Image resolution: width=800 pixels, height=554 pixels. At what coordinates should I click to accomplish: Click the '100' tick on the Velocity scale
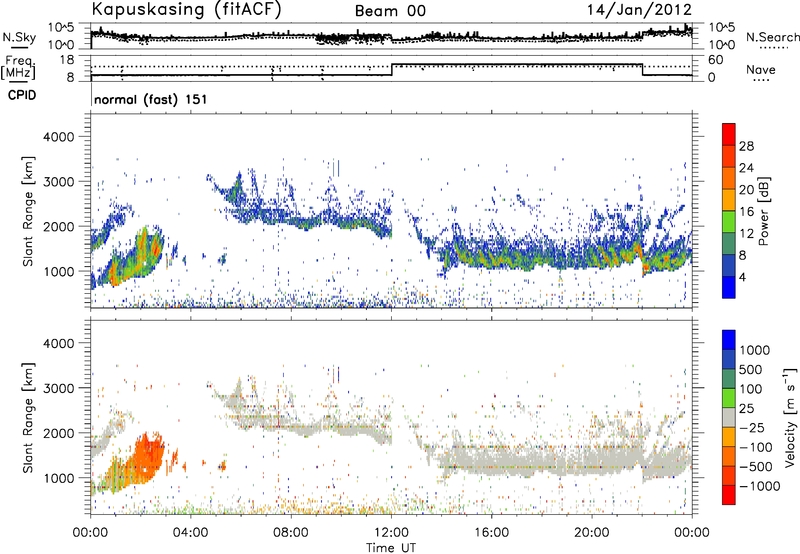point(751,389)
